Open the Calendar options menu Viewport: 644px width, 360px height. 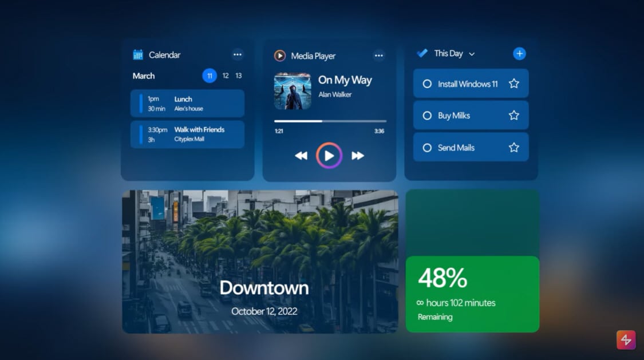(238, 54)
